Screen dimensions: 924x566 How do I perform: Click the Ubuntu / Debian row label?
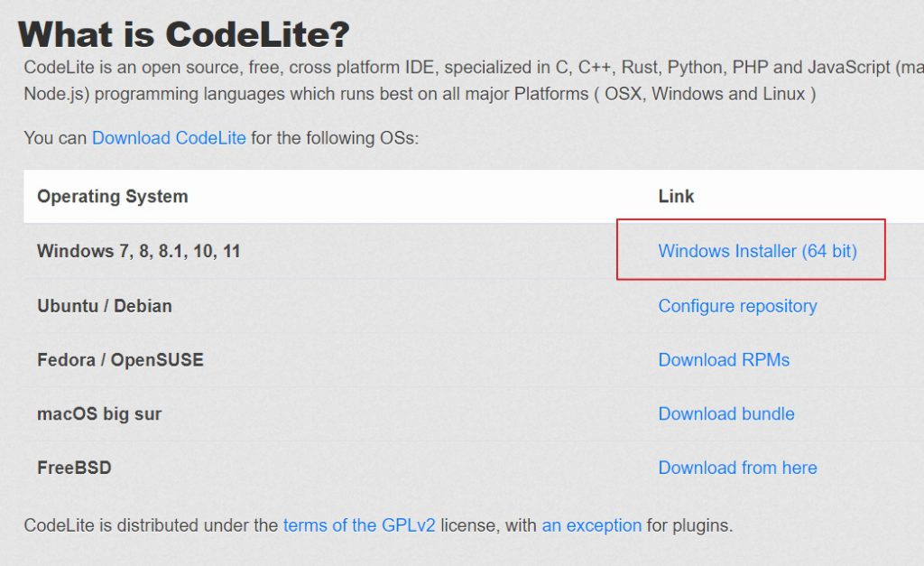point(104,306)
